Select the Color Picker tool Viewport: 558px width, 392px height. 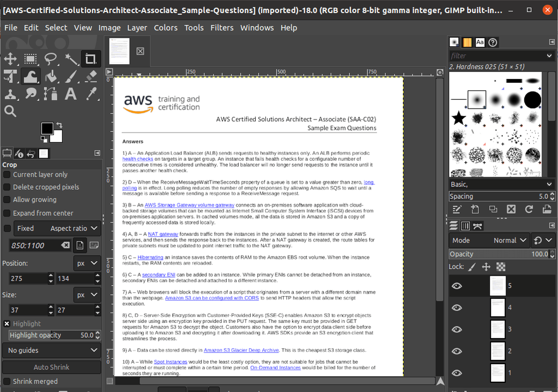coord(91,94)
